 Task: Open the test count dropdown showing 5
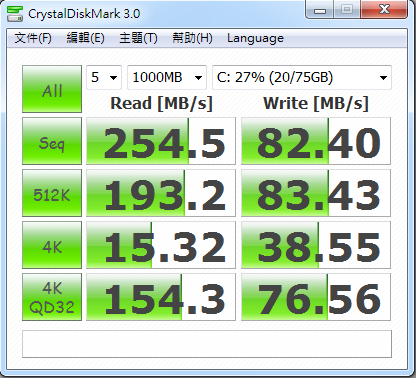[x=104, y=77]
